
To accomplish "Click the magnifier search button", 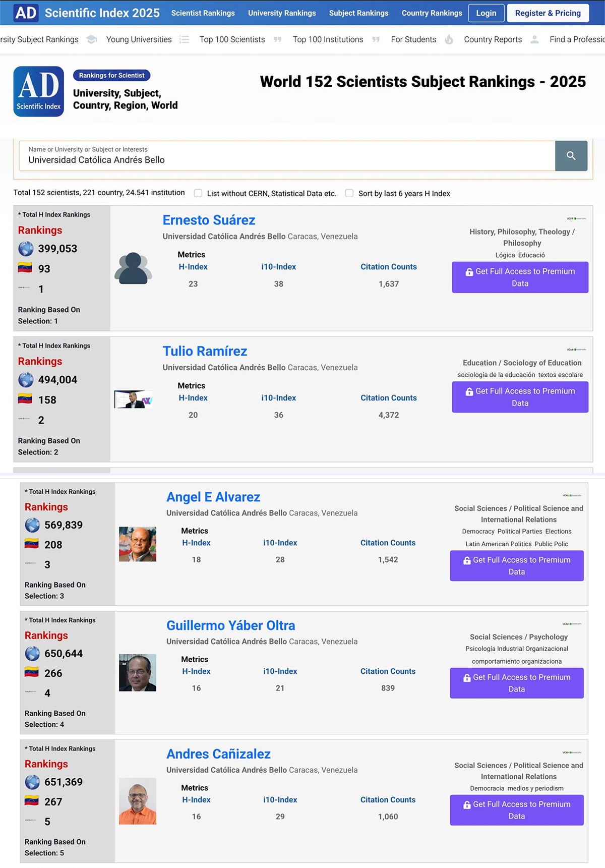I will coord(571,156).
